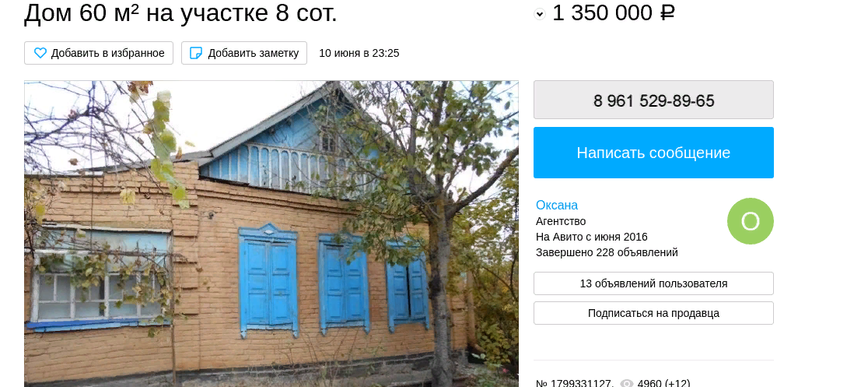The height and width of the screenshot is (387, 868).
Task: Click listing number № 1799331127
Action: click(575, 383)
